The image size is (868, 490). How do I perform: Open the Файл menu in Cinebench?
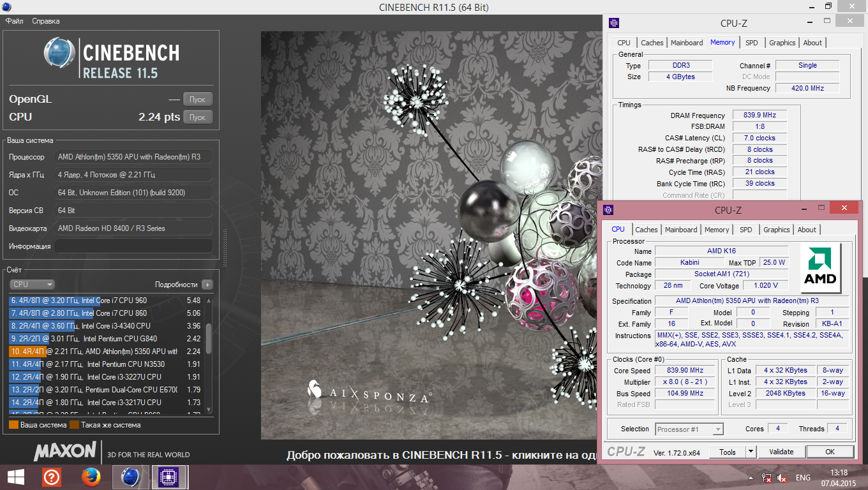(15, 21)
